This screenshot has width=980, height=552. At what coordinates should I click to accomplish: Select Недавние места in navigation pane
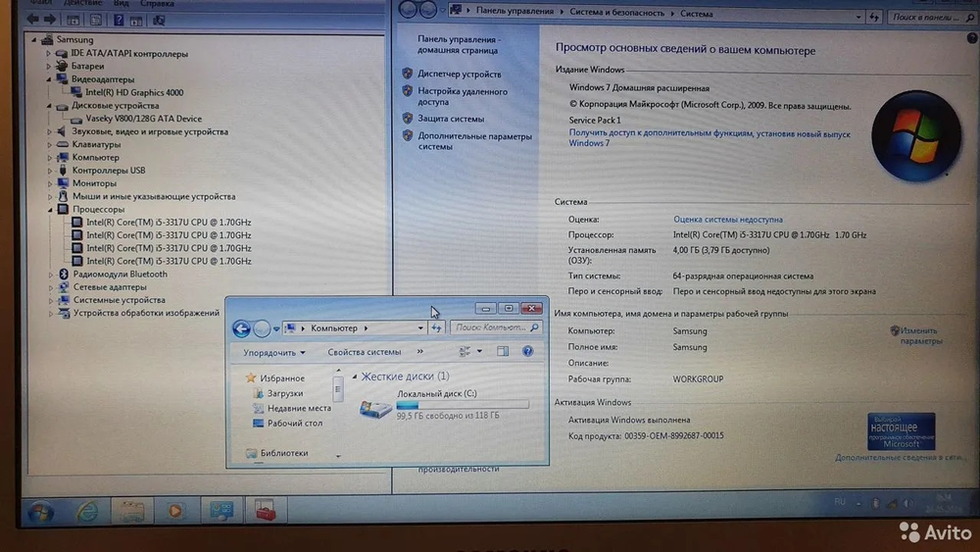coord(299,408)
